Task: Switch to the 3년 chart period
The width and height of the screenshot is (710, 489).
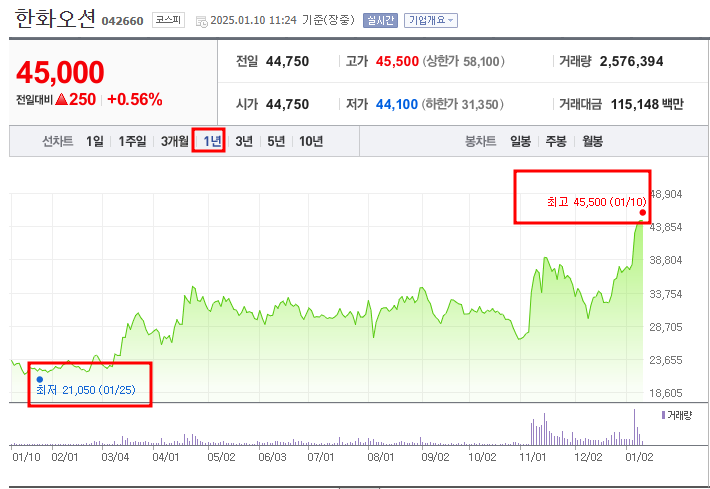Action: (x=244, y=141)
